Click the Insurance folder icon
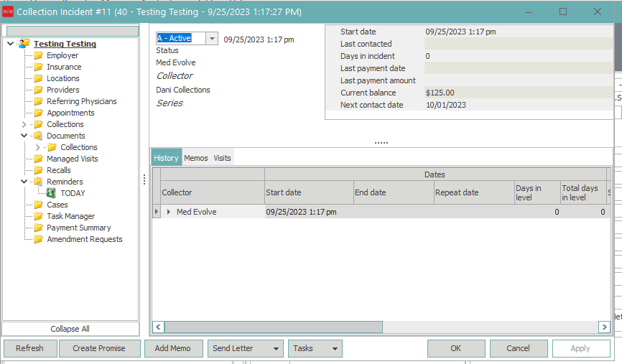Screen dimensions: 622x364 38,67
